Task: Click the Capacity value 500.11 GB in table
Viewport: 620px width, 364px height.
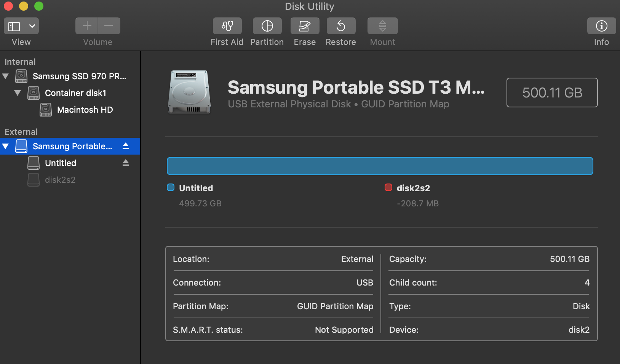Action: click(x=570, y=259)
